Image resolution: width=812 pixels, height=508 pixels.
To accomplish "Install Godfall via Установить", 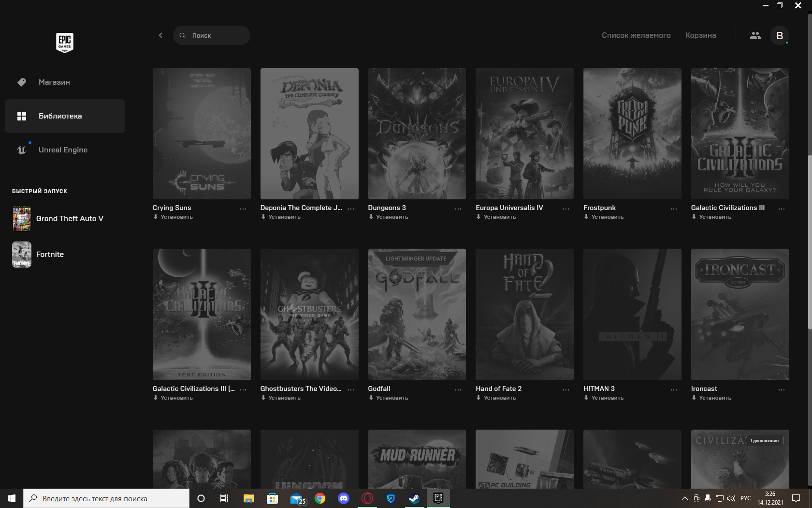I will click(x=389, y=398).
